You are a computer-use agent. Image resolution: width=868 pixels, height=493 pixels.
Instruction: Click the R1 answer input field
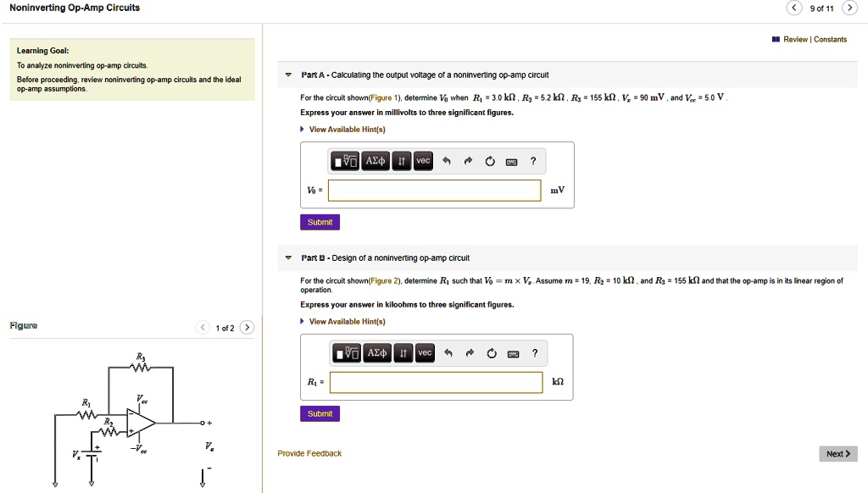436,383
